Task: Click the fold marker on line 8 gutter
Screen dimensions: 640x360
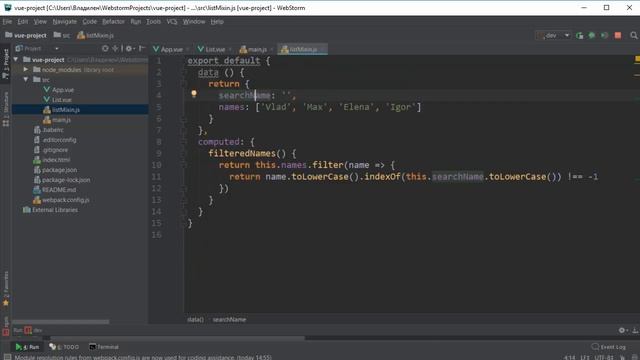Action: [183, 142]
